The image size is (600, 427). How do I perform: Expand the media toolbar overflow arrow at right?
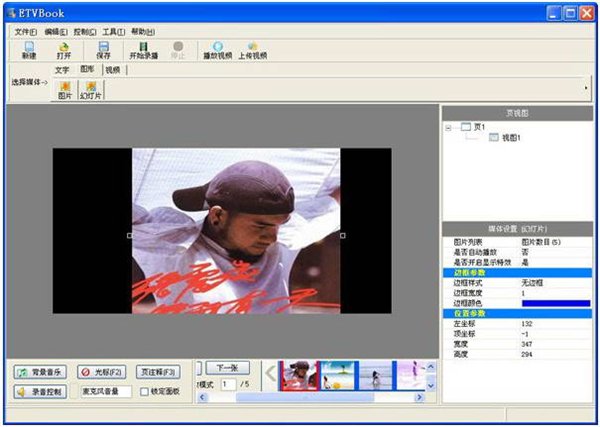tap(585, 87)
